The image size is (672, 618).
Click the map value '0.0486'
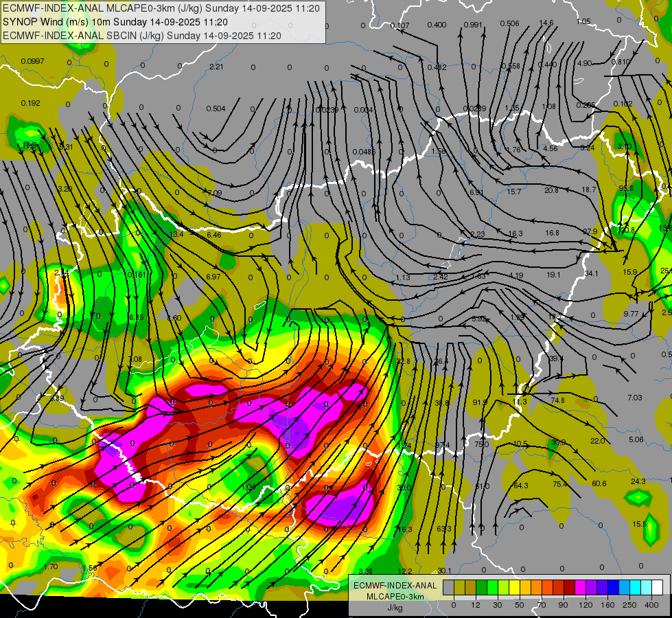(364, 151)
